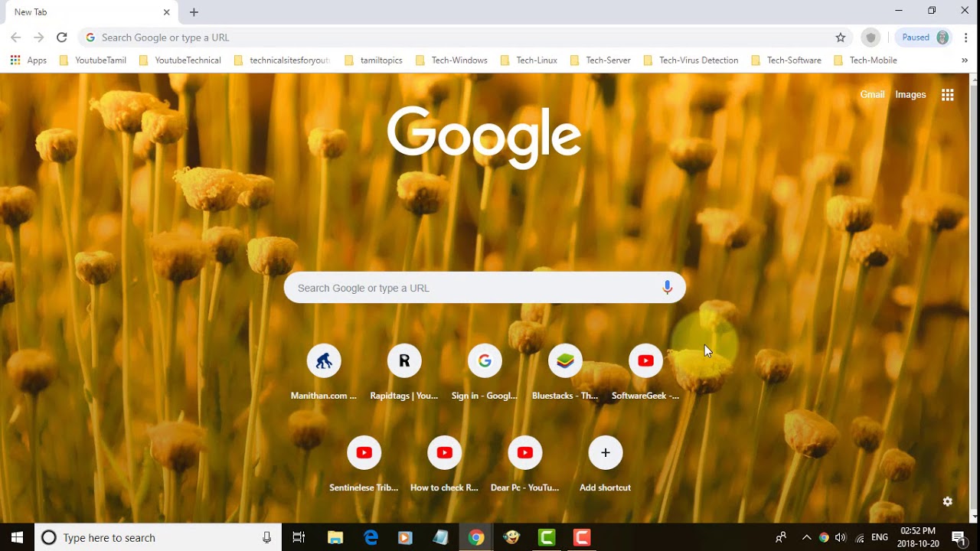
Task: Click the page vertical scrollbar
Action: pyautogui.click(x=973, y=298)
